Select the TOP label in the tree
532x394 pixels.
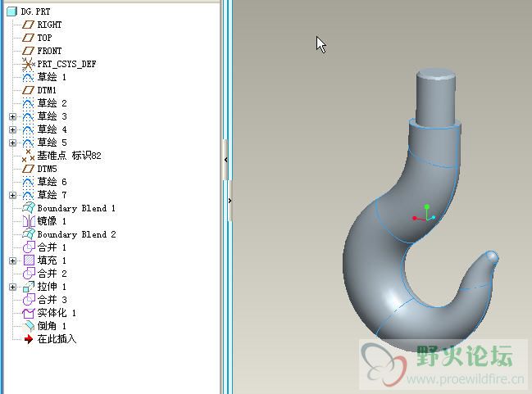click(44, 38)
